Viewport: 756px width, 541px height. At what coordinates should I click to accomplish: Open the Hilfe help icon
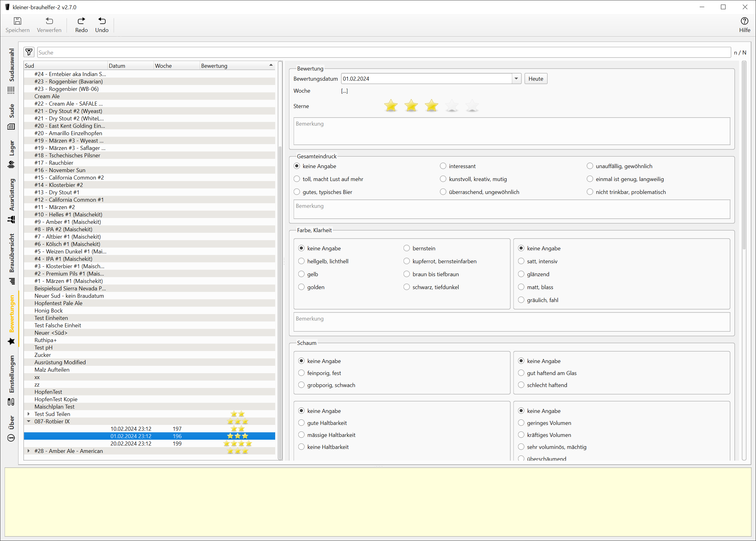click(x=744, y=21)
